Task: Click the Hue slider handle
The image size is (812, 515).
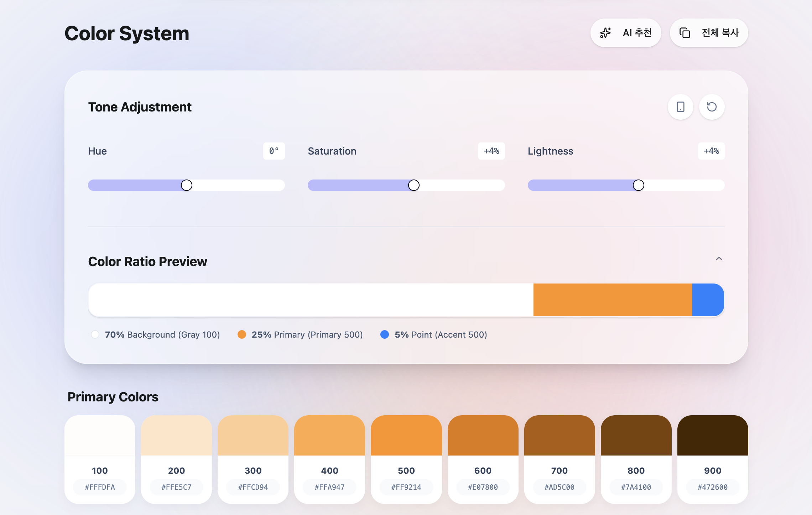Action: [187, 185]
